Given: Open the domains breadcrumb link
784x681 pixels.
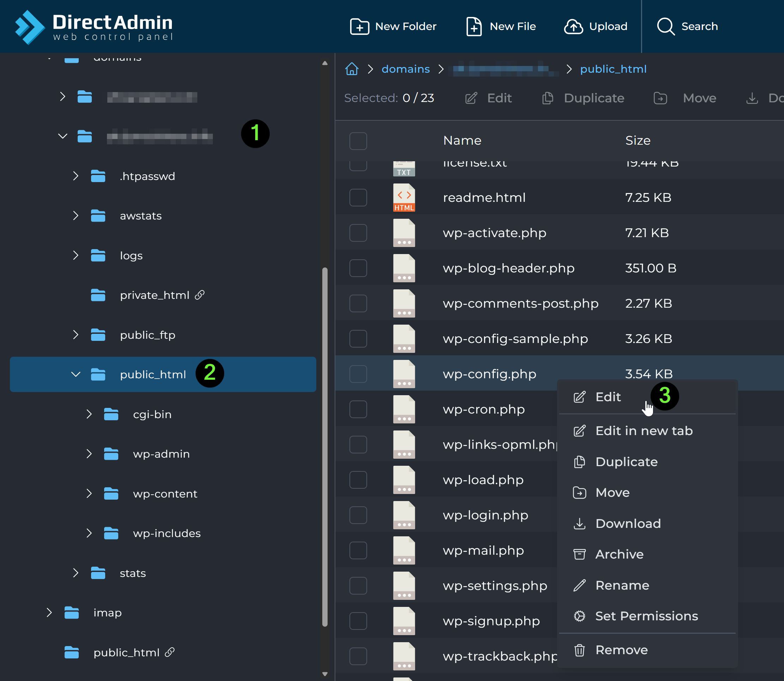Looking at the screenshot, I should pyautogui.click(x=405, y=69).
